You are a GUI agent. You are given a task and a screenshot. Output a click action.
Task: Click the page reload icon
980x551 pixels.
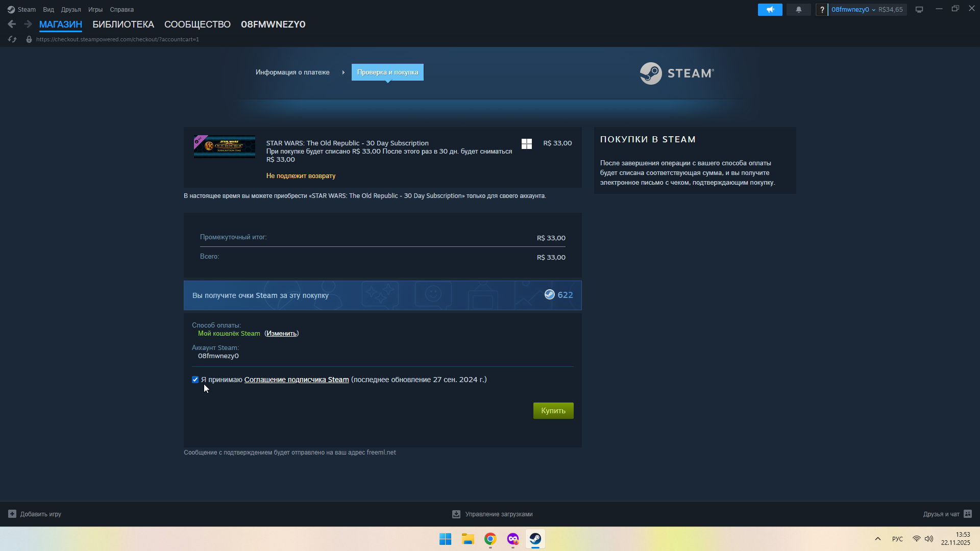click(x=12, y=39)
